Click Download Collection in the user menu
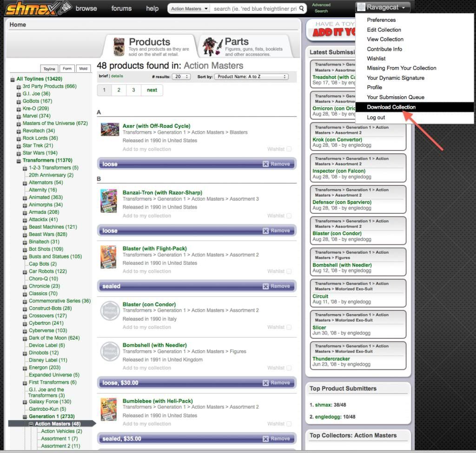 point(414,107)
